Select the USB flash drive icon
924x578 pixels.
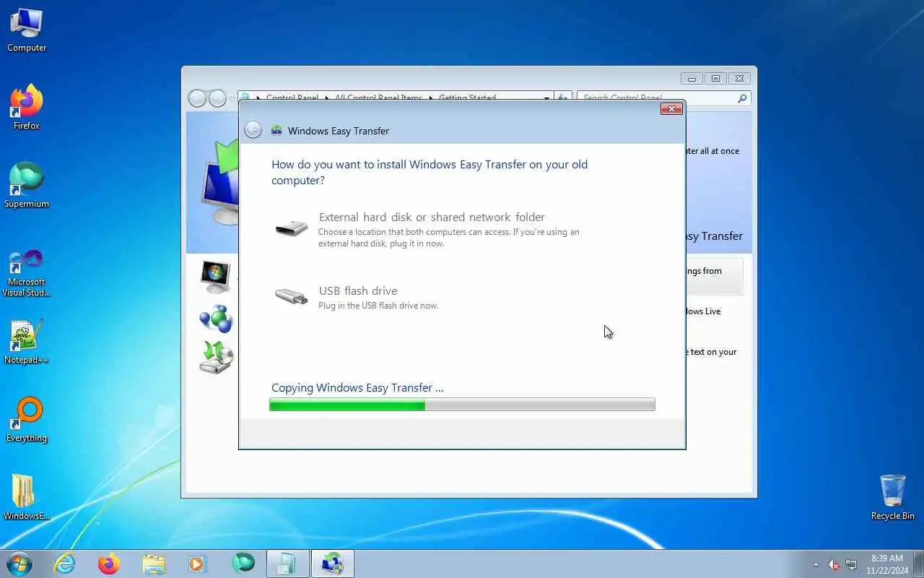[x=292, y=296]
